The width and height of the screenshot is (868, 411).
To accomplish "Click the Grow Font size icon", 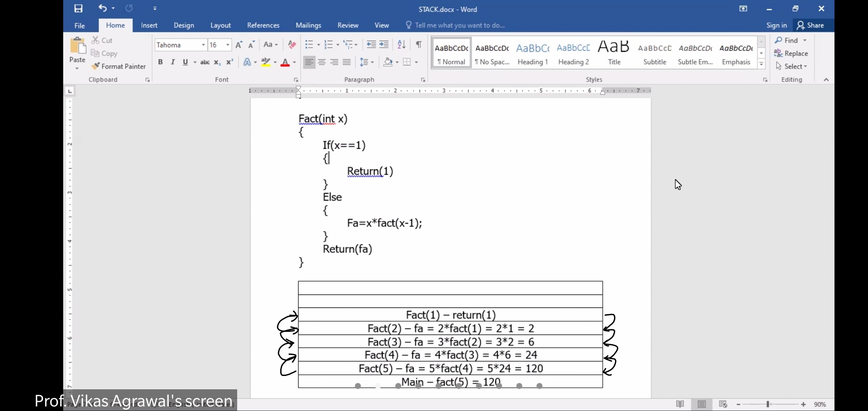I will point(239,45).
